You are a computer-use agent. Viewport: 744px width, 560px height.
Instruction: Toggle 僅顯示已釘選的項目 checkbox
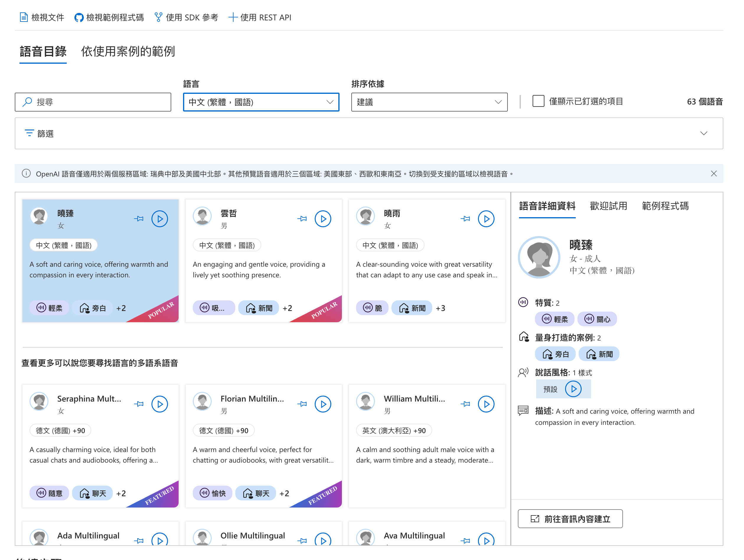pos(538,101)
